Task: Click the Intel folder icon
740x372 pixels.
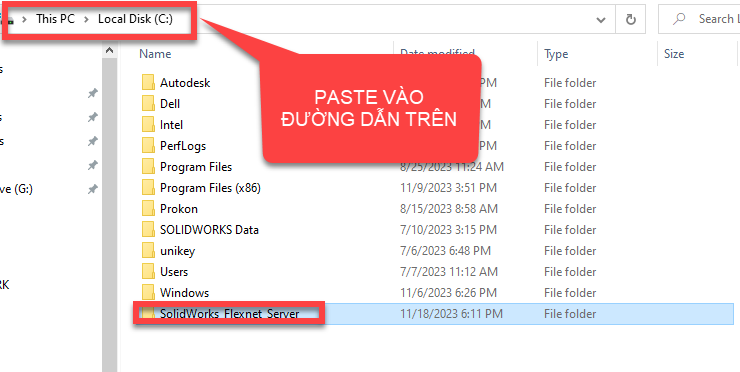Action: coord(148,125)
